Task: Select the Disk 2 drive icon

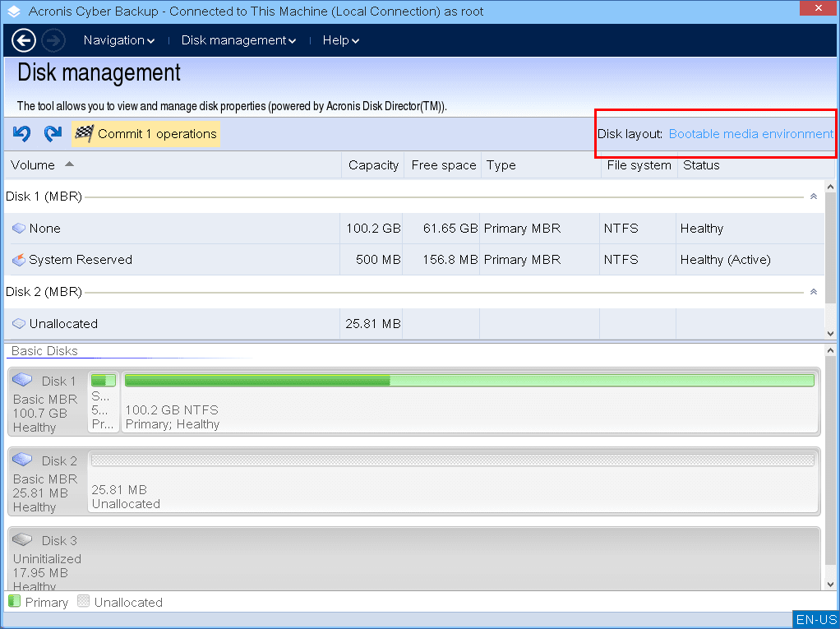Action: 22,460
